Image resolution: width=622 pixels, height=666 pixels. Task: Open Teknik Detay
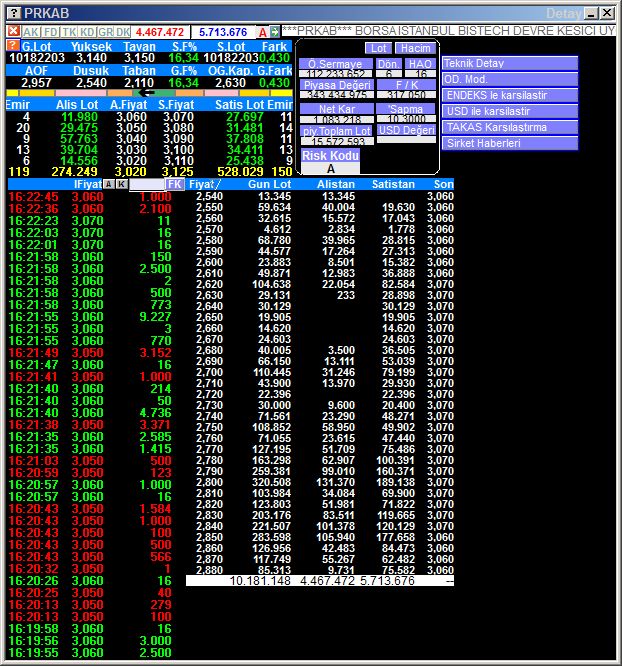(510, 63)
